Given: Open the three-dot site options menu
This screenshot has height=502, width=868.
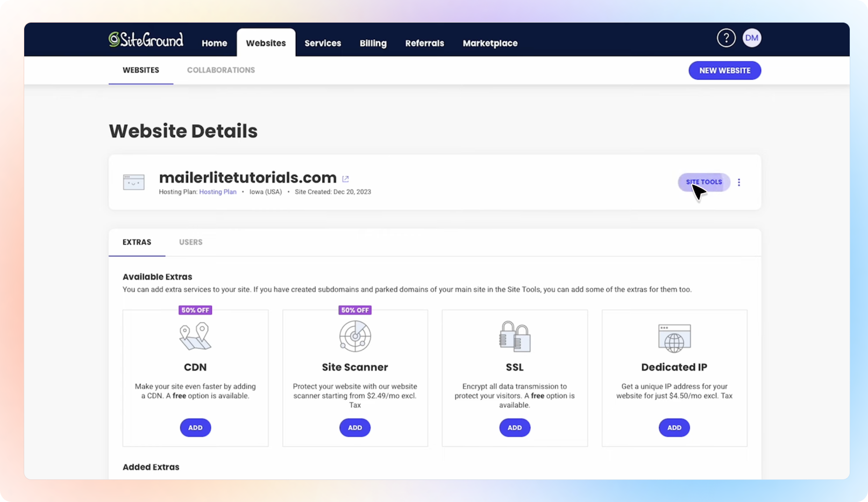Looking at the screenshot, I should 739,182.
